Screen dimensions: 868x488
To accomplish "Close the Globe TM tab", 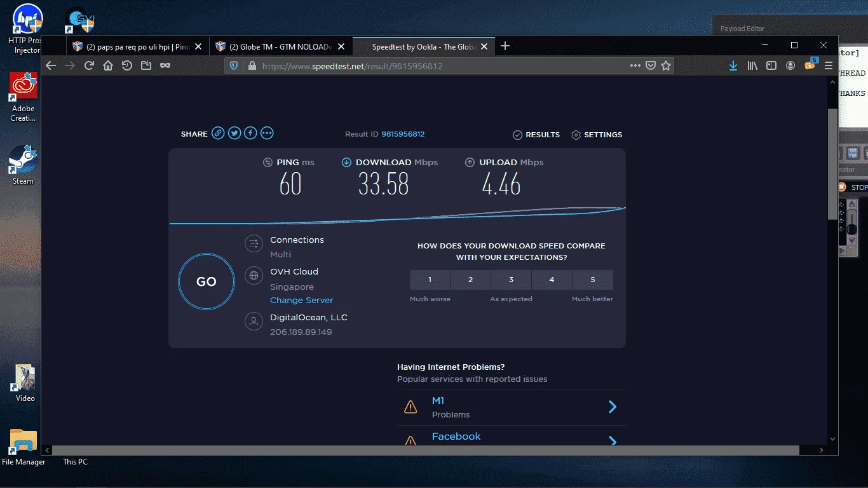I will point(341,46).
